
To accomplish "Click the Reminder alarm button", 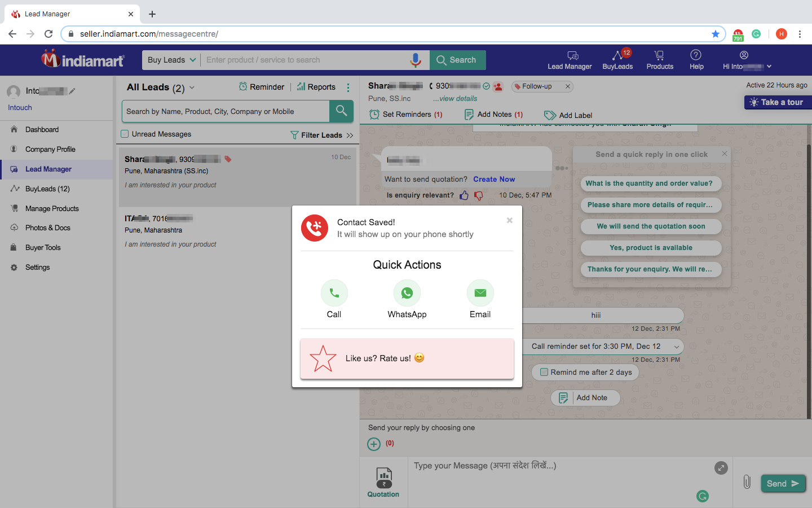I will 262,87.
